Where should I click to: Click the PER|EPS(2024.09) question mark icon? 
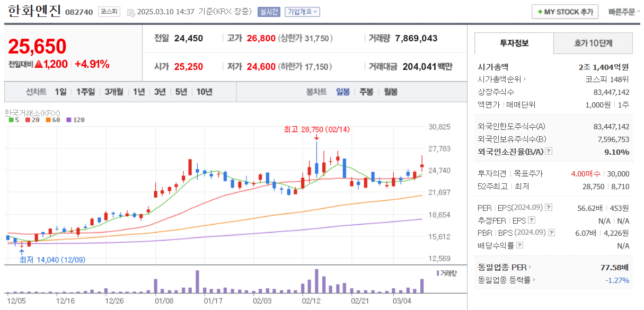click(549, 208)
